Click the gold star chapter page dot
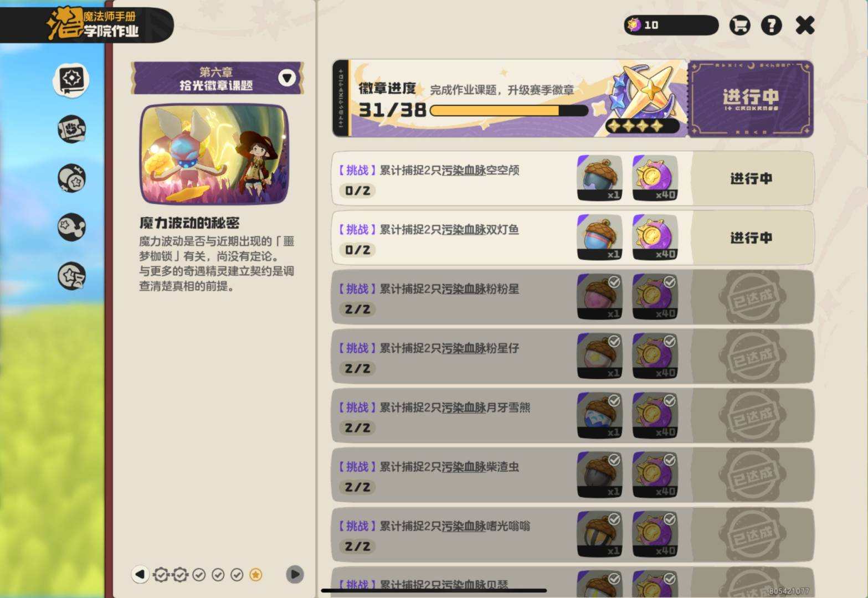Screen dimensions: 868x598 [x=255, y=575]
